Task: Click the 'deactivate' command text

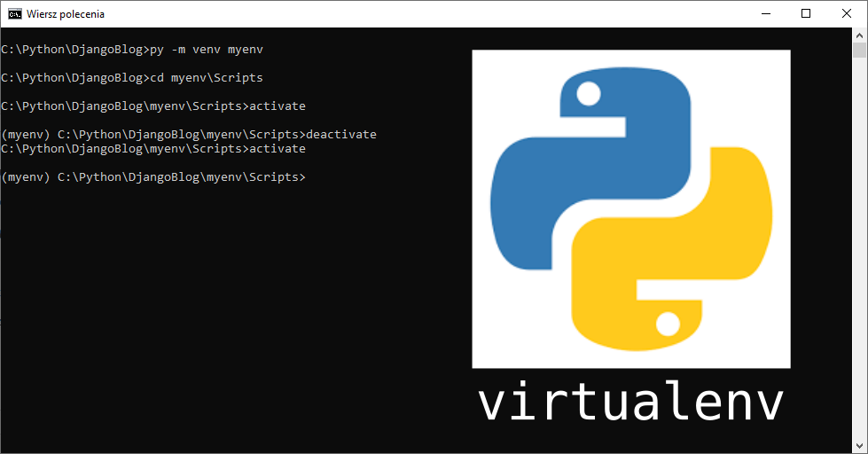Action: (340, 135)
